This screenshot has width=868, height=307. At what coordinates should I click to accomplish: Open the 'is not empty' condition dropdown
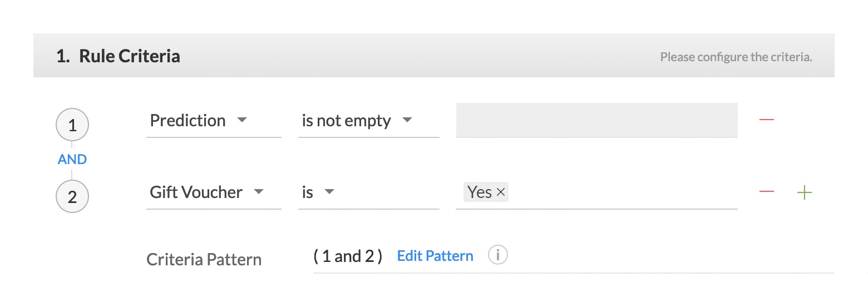[x=368, y=121]
